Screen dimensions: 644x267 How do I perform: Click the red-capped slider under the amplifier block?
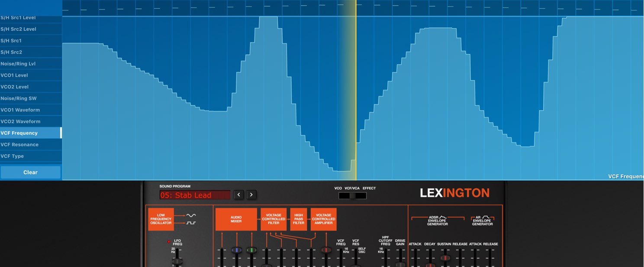click(x=326, y=250)
